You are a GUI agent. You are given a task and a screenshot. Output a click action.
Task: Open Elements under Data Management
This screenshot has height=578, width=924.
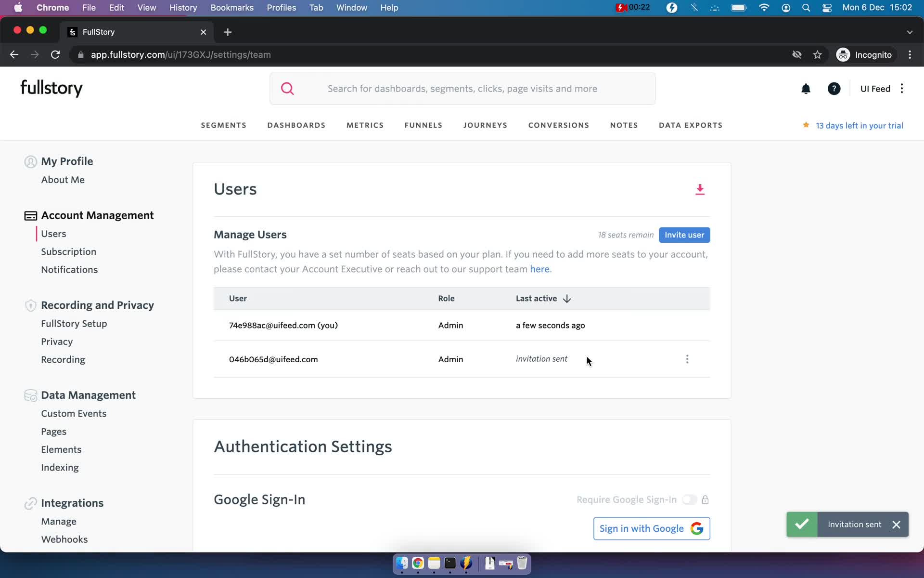click(x=61, y=449)
